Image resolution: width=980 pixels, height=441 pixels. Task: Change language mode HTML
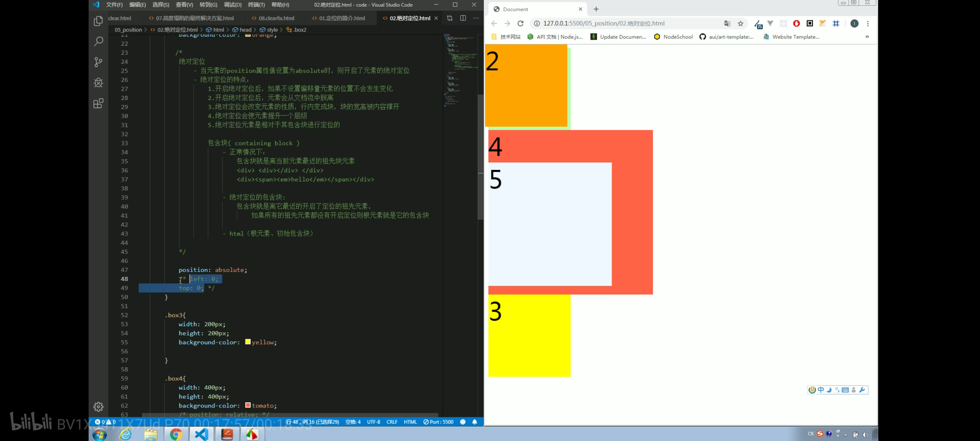coord(410,422)
